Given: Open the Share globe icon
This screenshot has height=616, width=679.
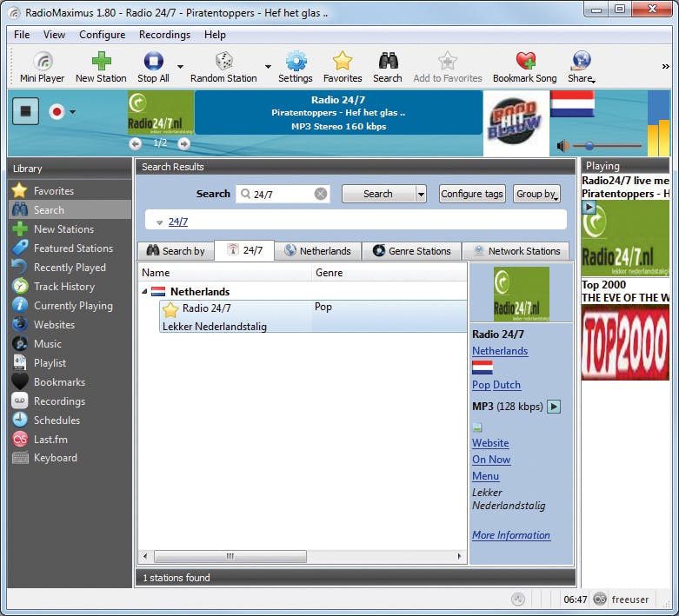Looking at the screenshot, I should (x=581, y=67).
